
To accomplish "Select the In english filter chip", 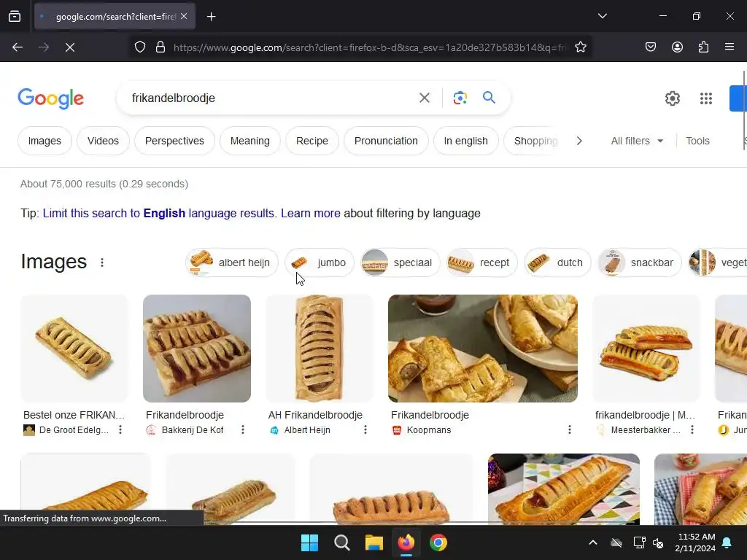I will pyautogui.click(x=466, y=141).
